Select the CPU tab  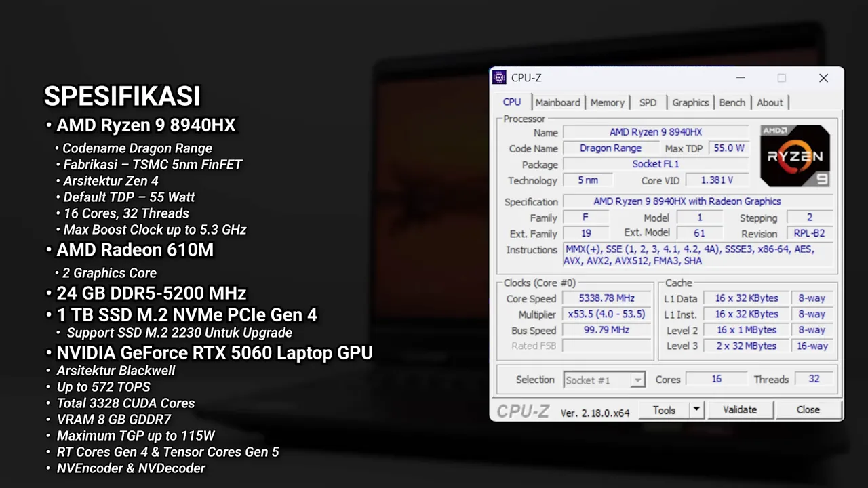511,102
